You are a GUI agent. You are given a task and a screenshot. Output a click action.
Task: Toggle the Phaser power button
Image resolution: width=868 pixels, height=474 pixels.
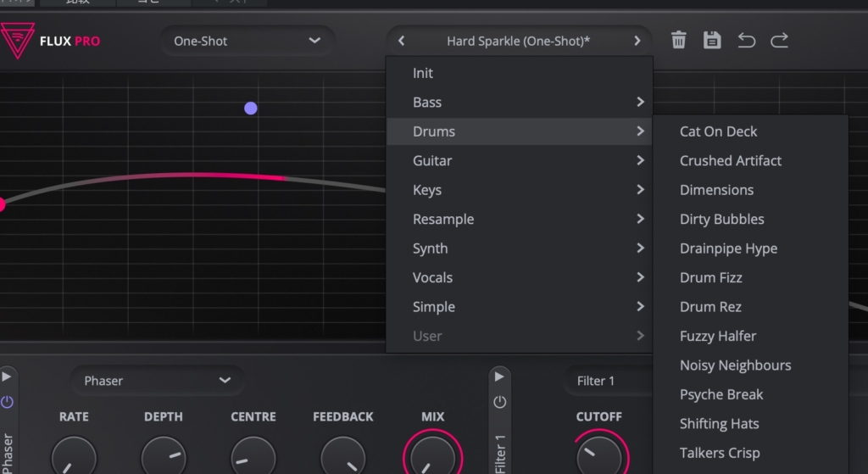coord(7,402)
